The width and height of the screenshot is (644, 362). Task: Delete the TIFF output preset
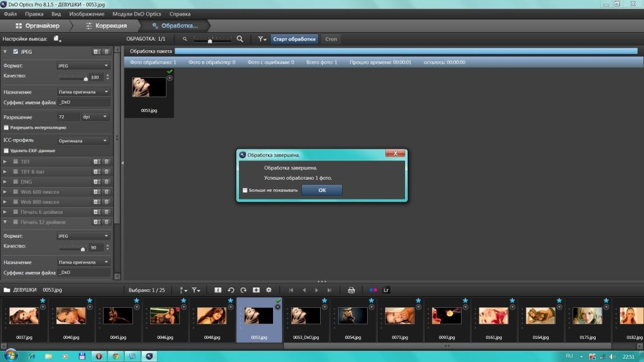(106, 162)
